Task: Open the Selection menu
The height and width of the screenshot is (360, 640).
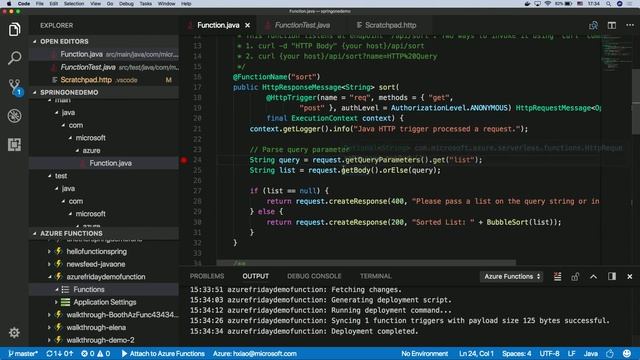Action: 74,4
